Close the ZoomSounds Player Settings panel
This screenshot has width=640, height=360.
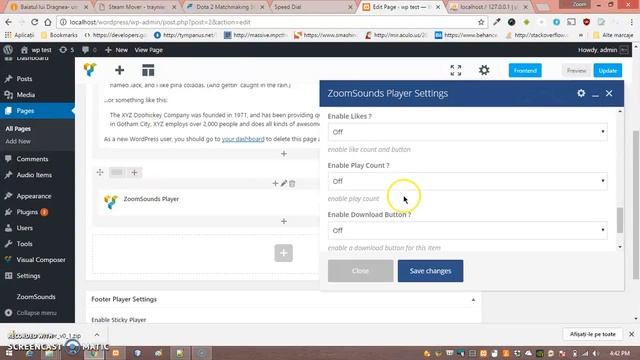coord(609,93)
